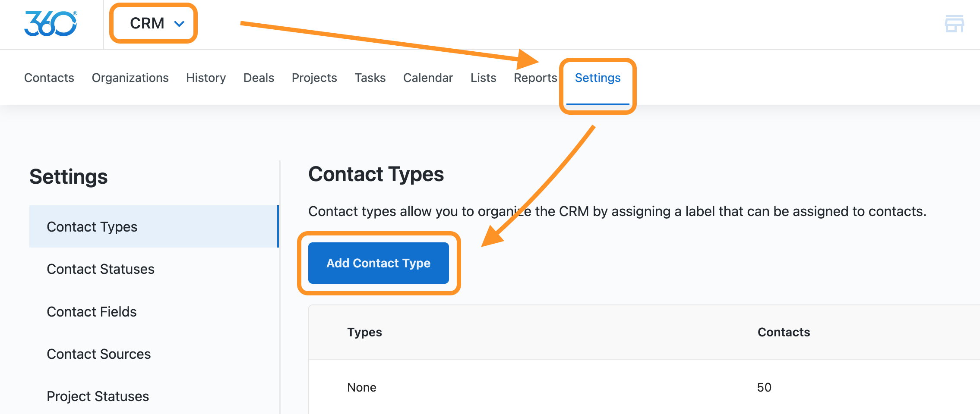This screenshot has width=980, height=414.
Task: Switch to the Reports tab
Action: [x=535, y=78]
